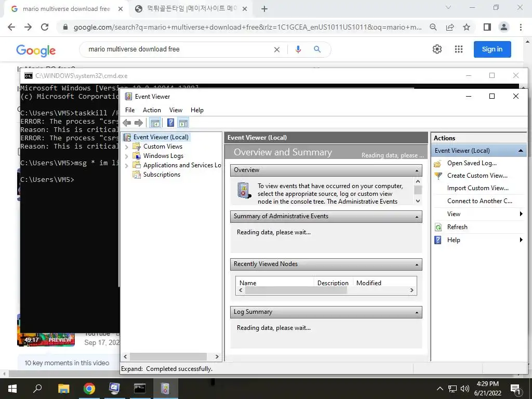Click the Sign in button
Viewport: 532px width, 399px height.
(x=492, y=49)
